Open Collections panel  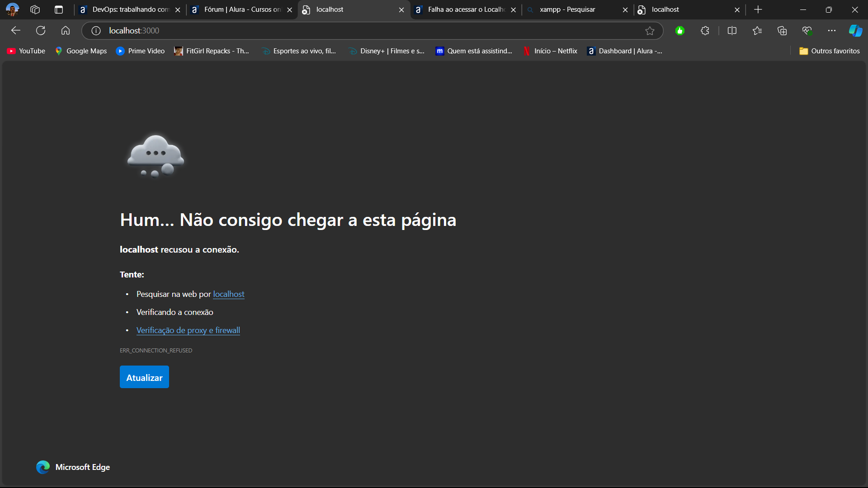782,30
